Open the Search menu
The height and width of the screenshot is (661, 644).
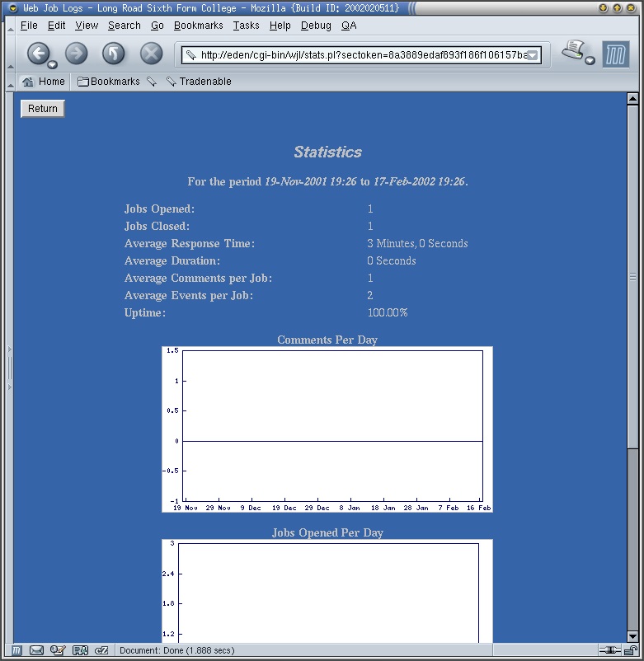[124, 26]
